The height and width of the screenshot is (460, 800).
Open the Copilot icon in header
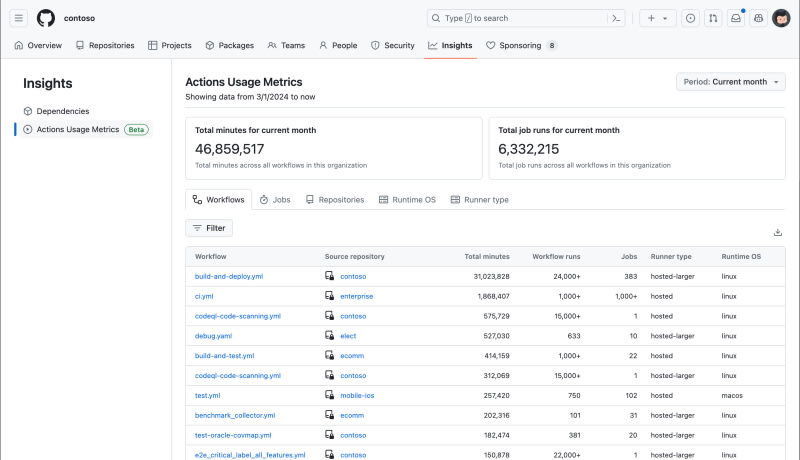pyautogui.click(x=759, y=18)
